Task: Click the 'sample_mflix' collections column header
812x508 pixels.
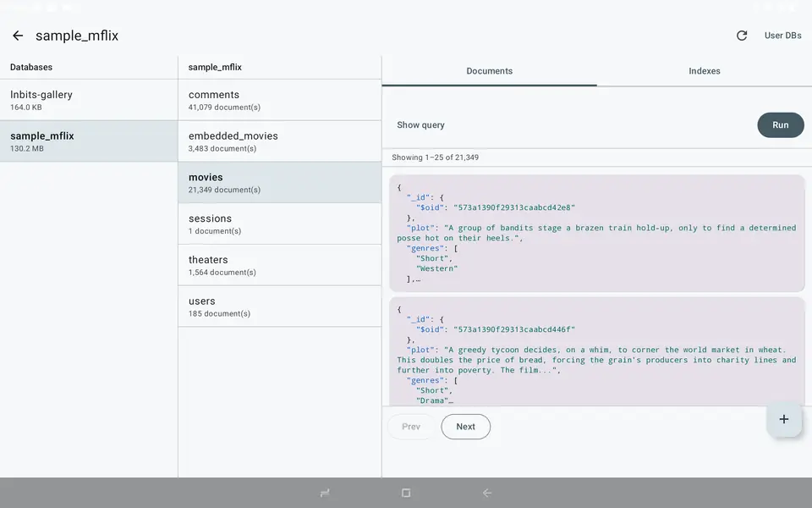Action: click(x=215, y=67)
